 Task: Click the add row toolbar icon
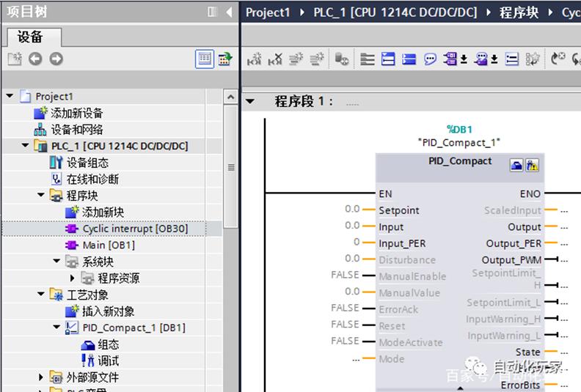pos(317,59)
